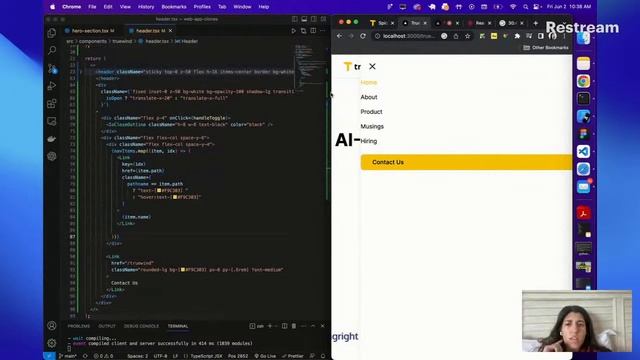Click the yellow color swatch in the bg className line
The height and width of the screenshot is (360, 640).
click(x=183, y=270)
